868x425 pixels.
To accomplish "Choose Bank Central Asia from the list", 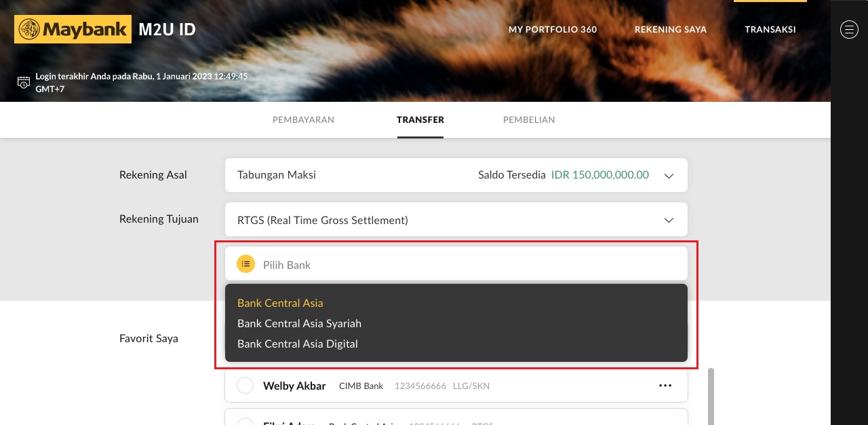I will [x=280, y=303].
